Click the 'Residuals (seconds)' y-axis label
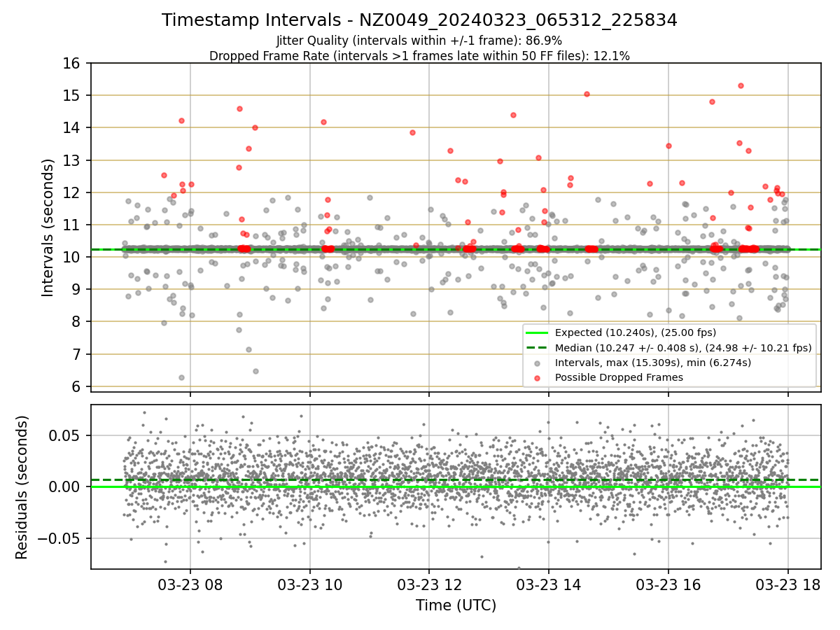The height and width of the screenshot is (630, 840). [22, 487]
